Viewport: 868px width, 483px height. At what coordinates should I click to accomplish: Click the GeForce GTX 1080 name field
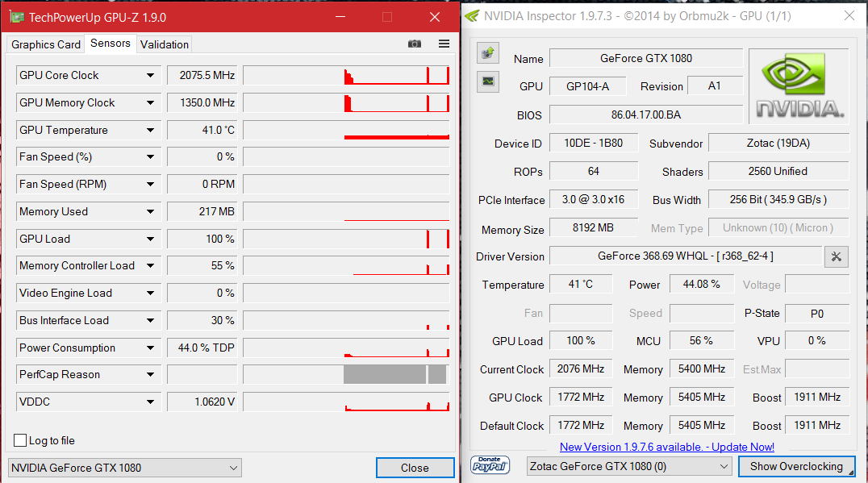click(646, 58)
